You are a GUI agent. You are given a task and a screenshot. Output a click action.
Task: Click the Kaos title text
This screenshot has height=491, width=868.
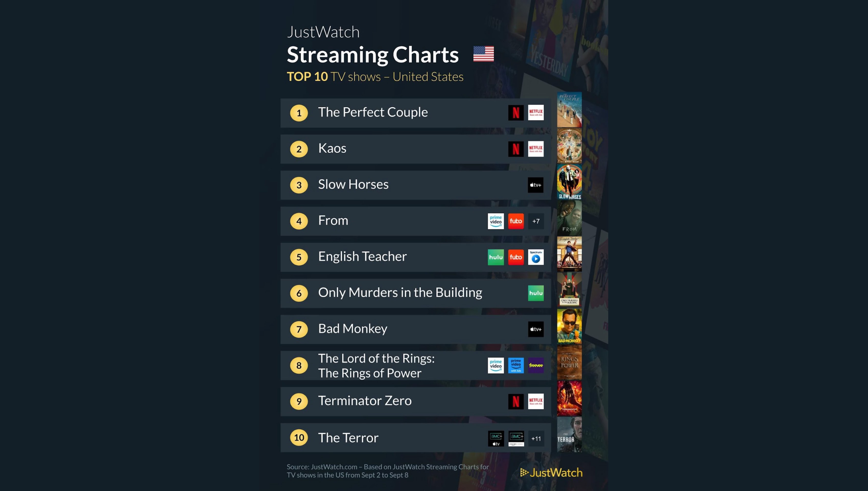(x=332, y=148)
